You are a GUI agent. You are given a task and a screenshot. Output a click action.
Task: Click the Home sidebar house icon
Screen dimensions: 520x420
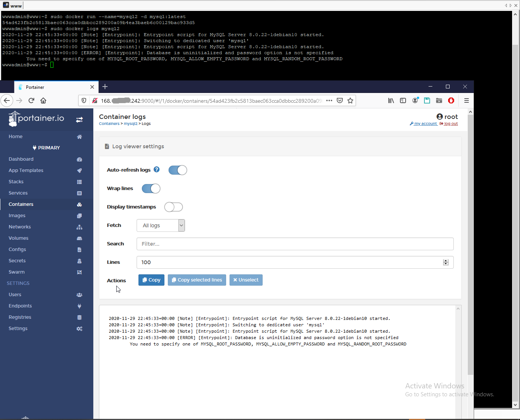pyautogui.click(x=79, y=137)
